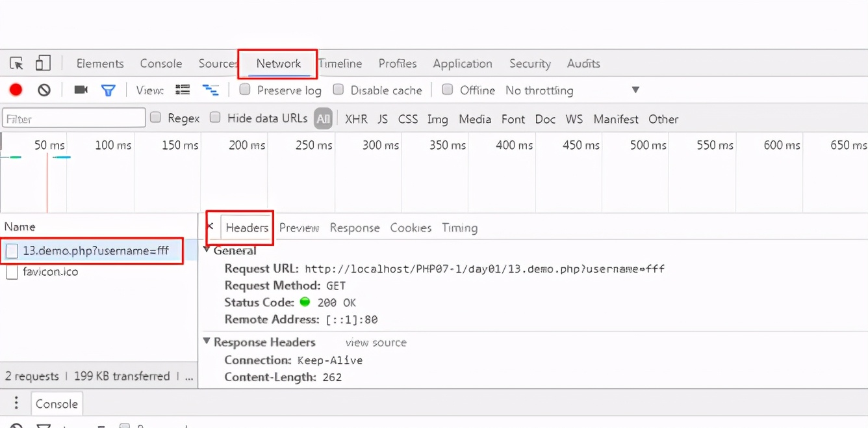The height and width of the screenshot is (428, 868).
Task: Enable the Preserve log checkbox
Action: [244, 89]
